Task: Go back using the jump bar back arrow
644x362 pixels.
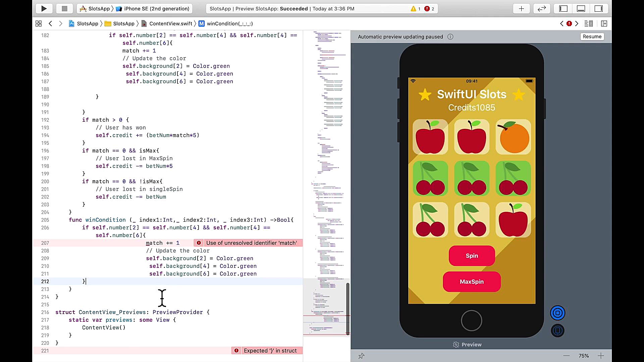Action: click(x=51, y=23)
